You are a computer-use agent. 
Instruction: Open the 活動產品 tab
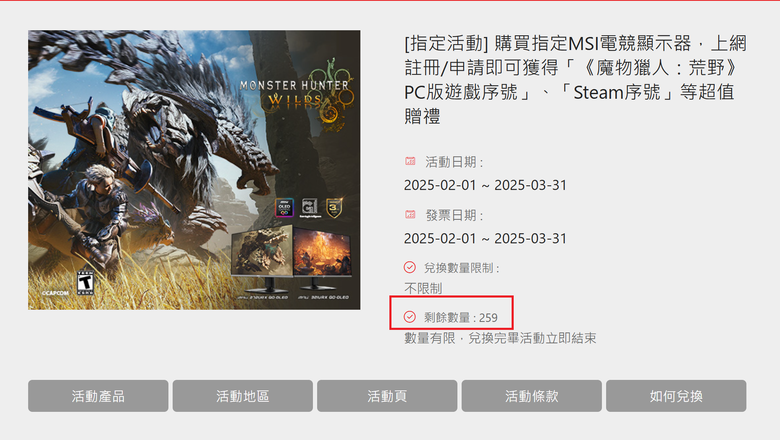98,396
